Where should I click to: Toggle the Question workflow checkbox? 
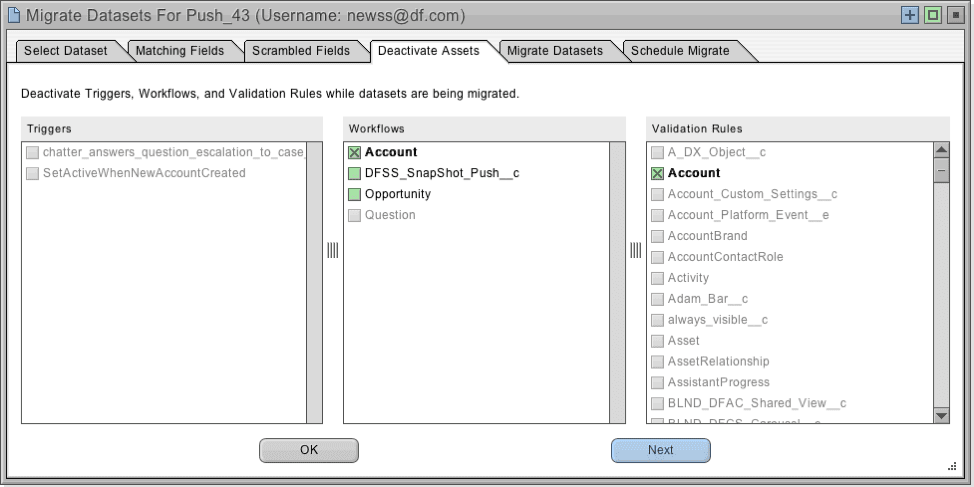click(354, 215)
